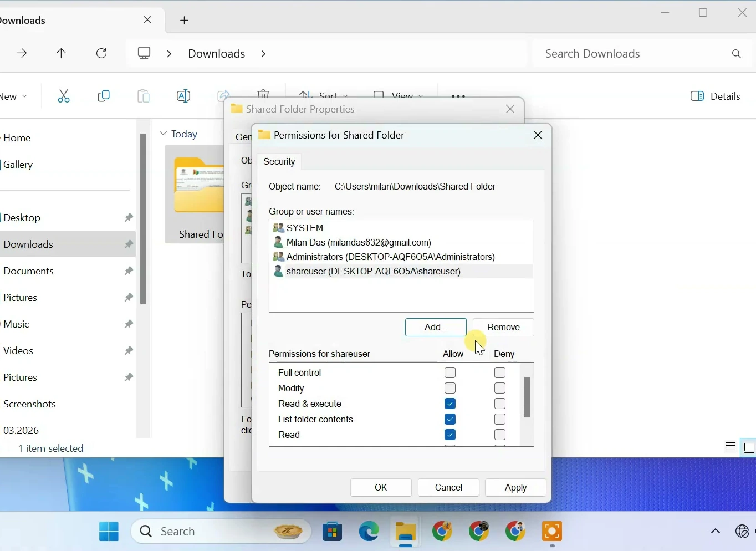Screen dimensions: 756x551
Task: Click the search magnifier icon in Explorer
Action: point(737,54)
